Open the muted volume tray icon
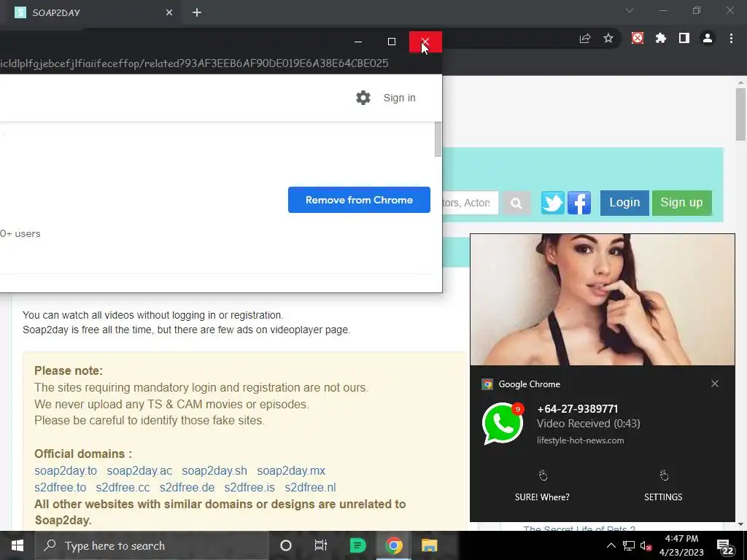747x560 pixels. (x=646, y=545)
